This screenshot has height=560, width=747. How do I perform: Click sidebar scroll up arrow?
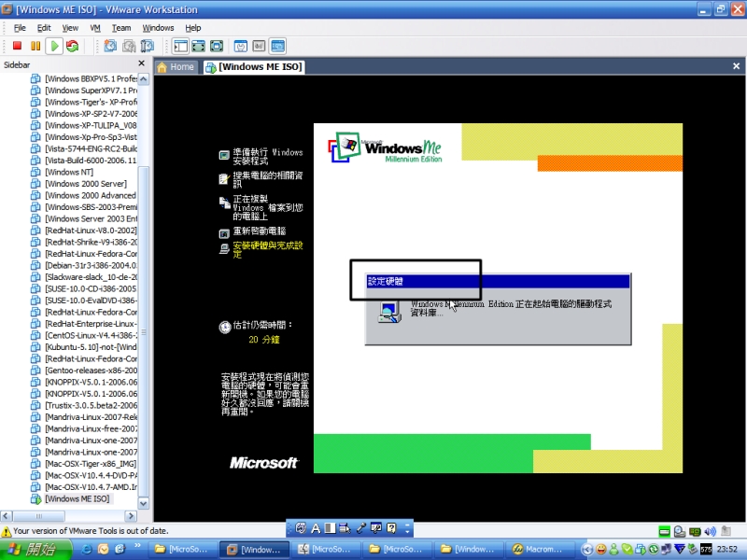144,79
